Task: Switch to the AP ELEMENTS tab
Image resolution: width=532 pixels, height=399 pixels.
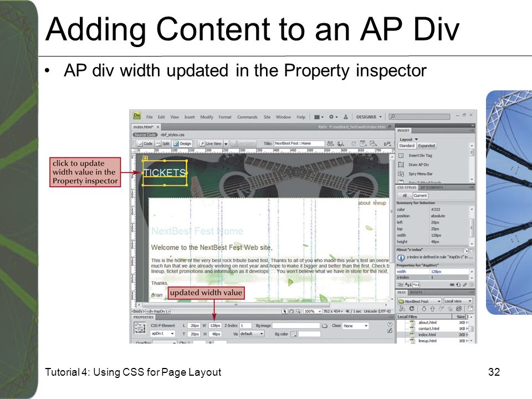Action: point(432,187)
